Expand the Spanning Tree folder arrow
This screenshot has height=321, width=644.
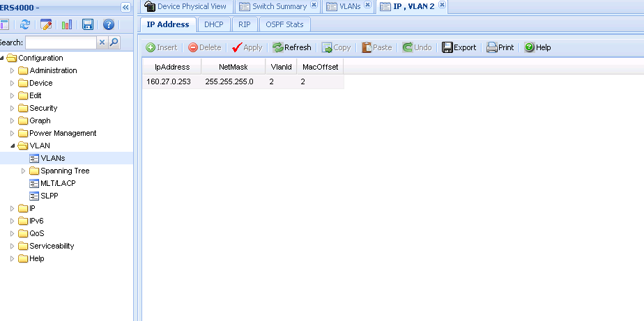pyautogui.click(x=24, y=171)
